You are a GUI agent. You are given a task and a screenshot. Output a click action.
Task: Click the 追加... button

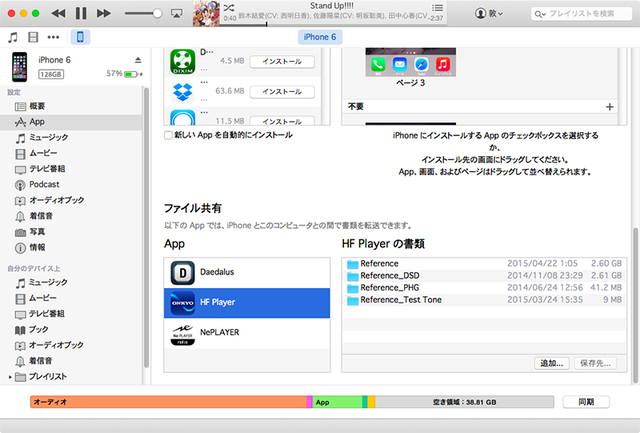point(553,363)
